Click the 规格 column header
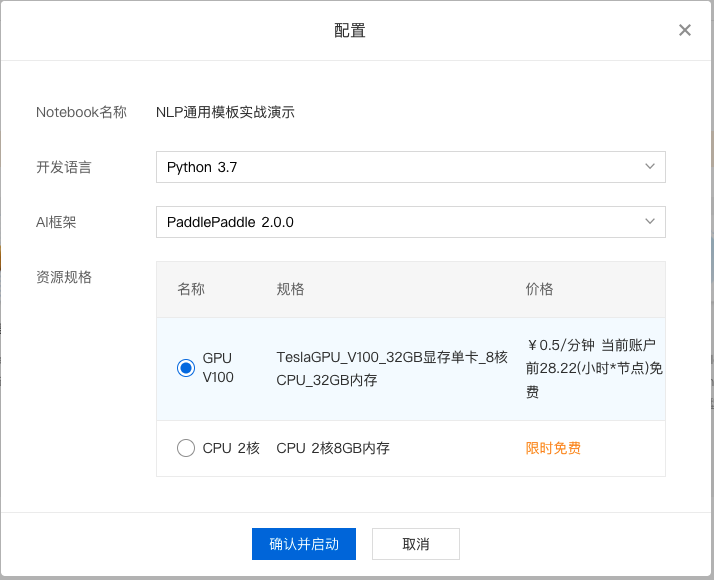The image size is (714, 580). [x=291, y=289]
